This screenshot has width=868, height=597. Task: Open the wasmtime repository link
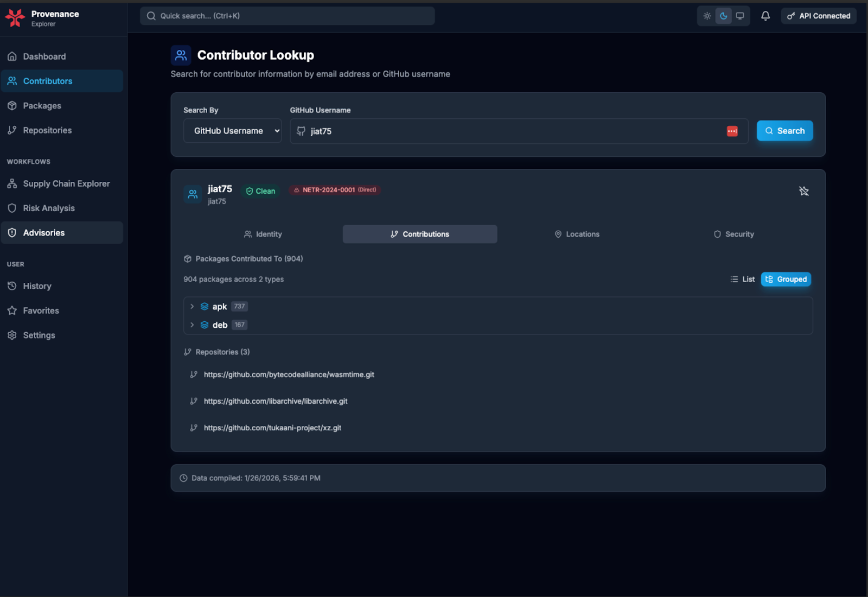point(289,374)
